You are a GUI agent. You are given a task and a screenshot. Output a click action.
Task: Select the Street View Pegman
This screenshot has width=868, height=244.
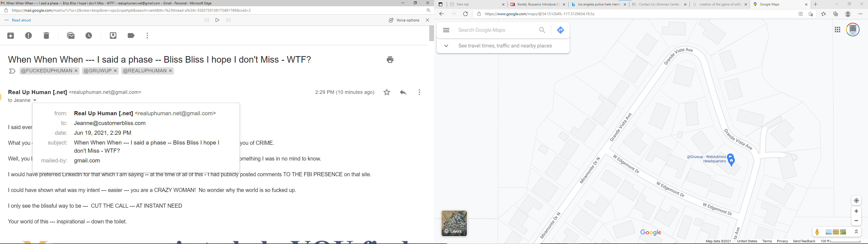click(817, 232)
